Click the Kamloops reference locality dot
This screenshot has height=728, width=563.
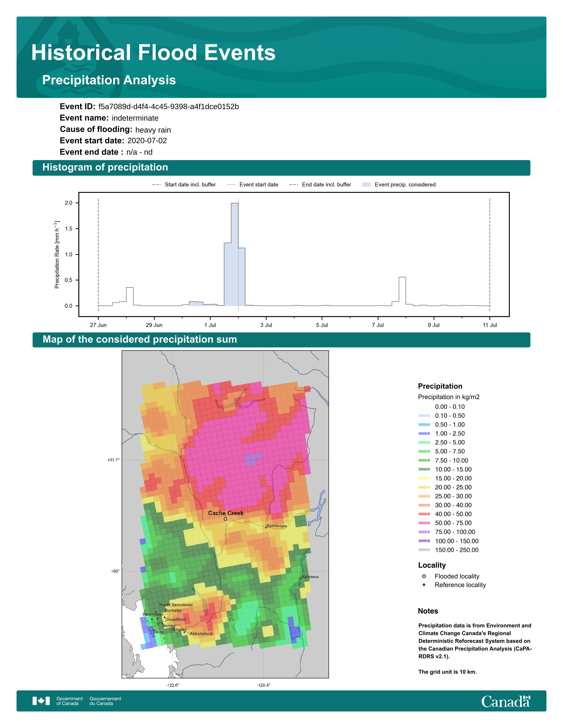point(266,527)
